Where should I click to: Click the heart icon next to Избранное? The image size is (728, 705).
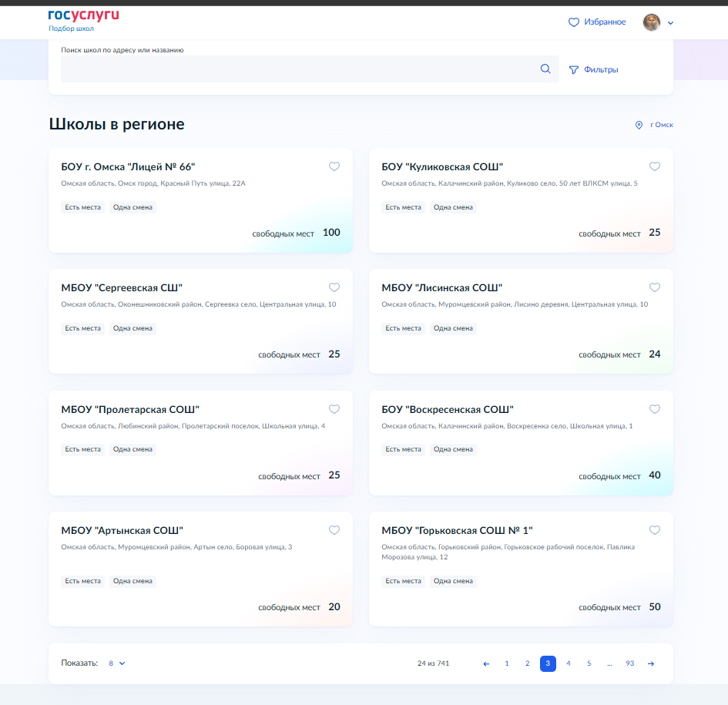(x=574, y=22)
